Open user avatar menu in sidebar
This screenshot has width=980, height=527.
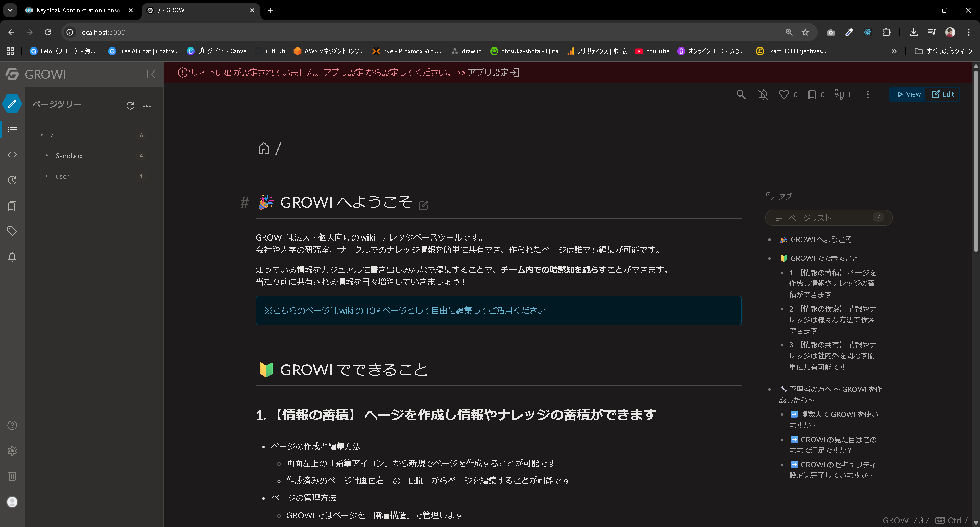coord(12,502)
